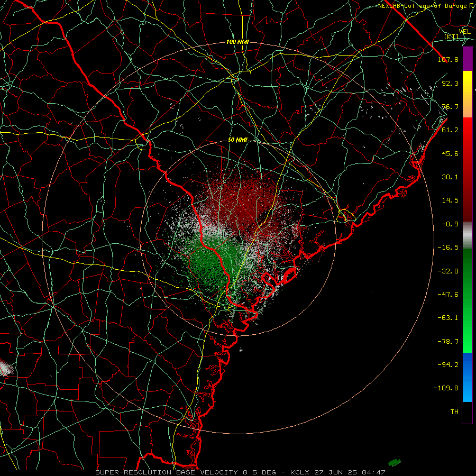
Task: Click the -0.9 legend value
Action: [450, 224]
